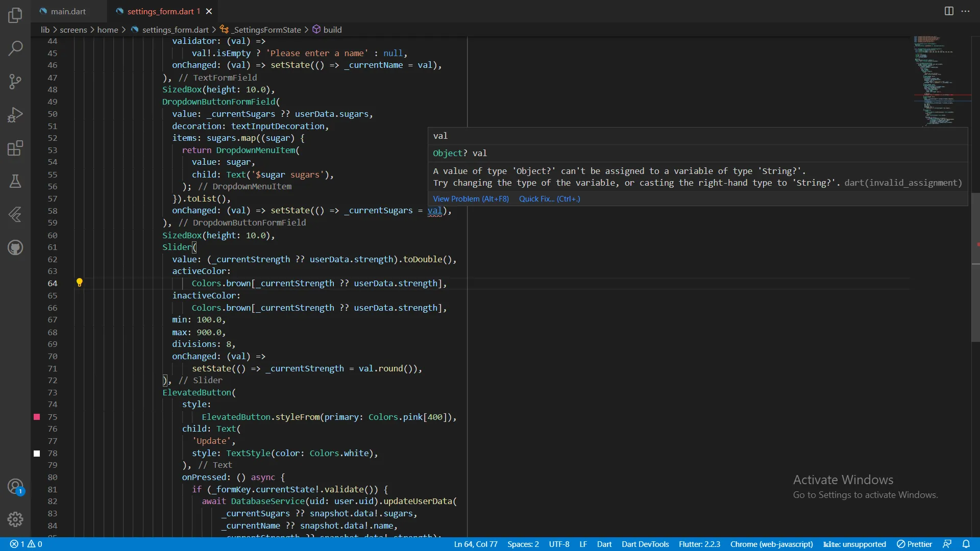Switch to the main.dart tab
Image resolution: width=980 pixels, height=551 pixels.
[x=68, y=11]
